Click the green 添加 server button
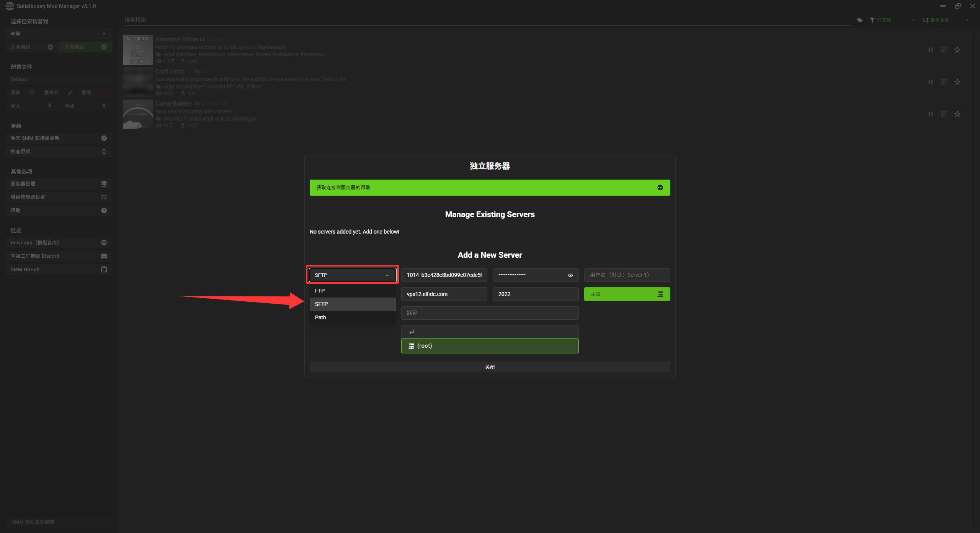 [627, 294]
